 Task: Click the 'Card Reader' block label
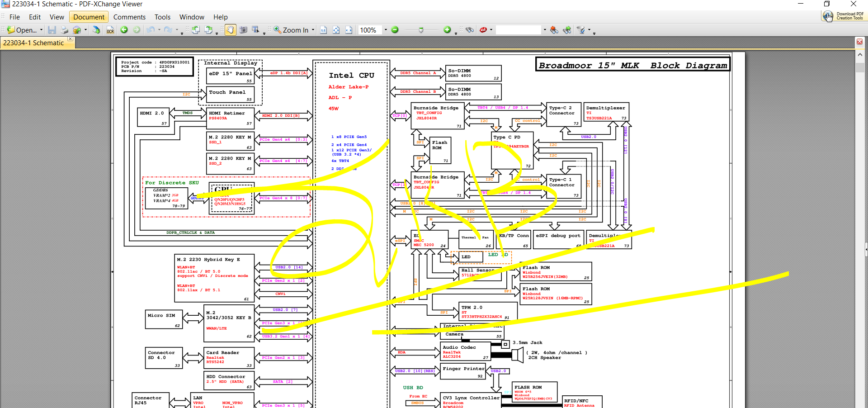223,353
